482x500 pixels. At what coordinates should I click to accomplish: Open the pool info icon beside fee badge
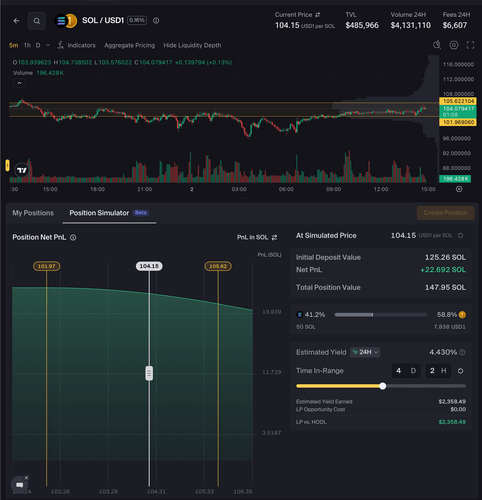pos(156,21)
